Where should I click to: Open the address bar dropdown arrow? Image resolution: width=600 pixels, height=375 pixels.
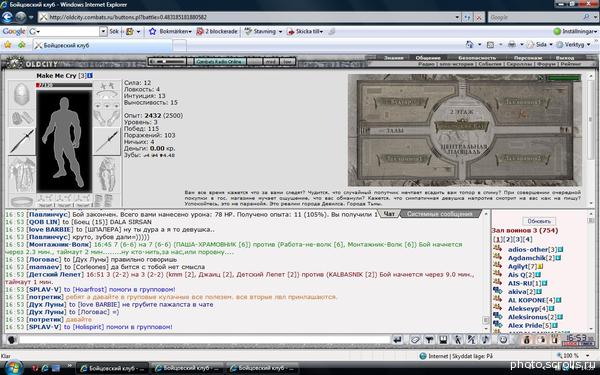click(x=457, y=17)
